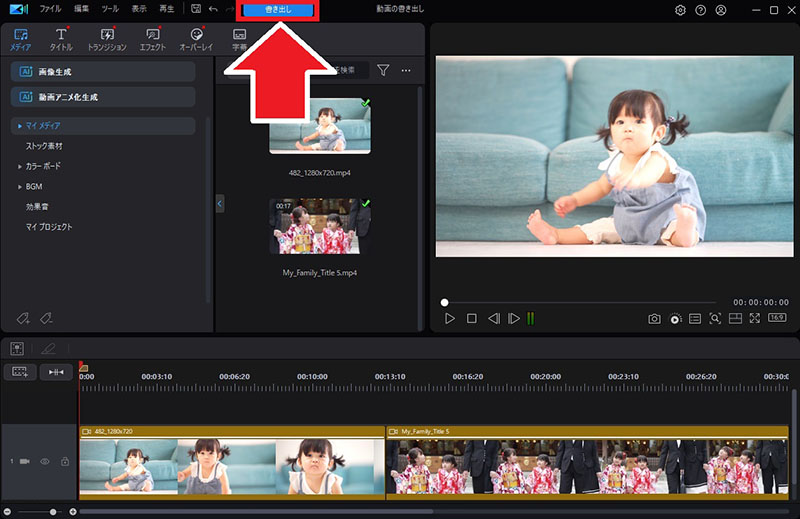
Task: Select マイ プロジェクト in the sidebar
Action: point(49,227)
